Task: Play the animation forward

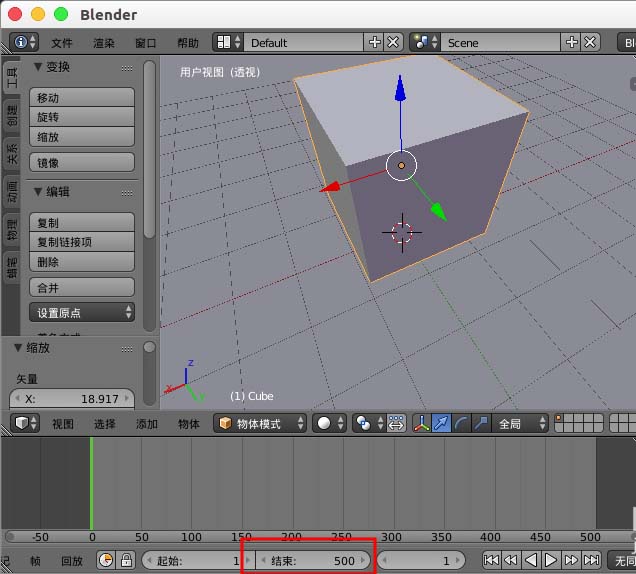Action: [x=550, y=560]
